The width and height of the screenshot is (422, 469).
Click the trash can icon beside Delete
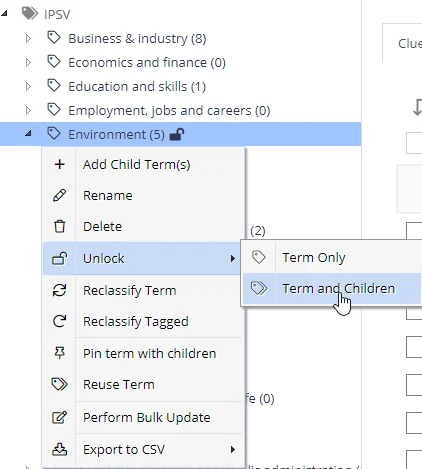[x=60, y=226]
